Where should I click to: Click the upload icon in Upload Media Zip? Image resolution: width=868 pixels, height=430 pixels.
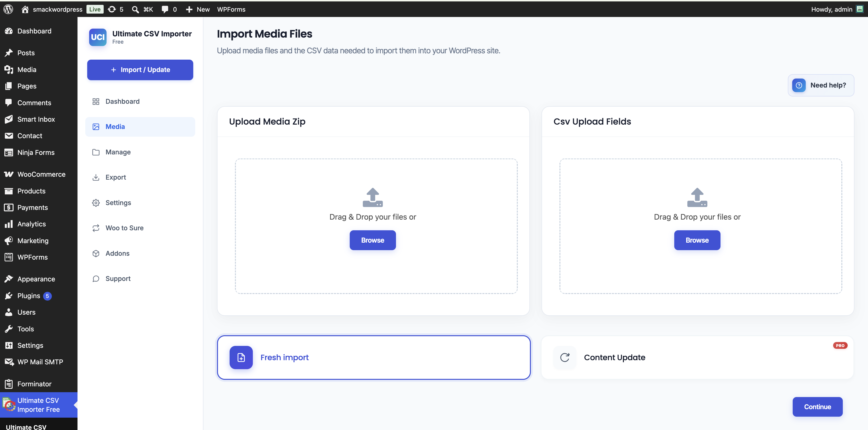[x=373, y=197]
